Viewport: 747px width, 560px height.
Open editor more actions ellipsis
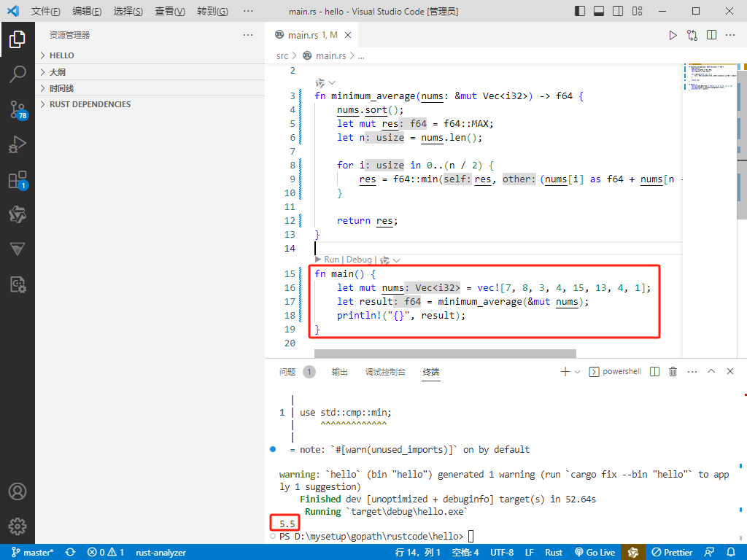tap(730, 35)
